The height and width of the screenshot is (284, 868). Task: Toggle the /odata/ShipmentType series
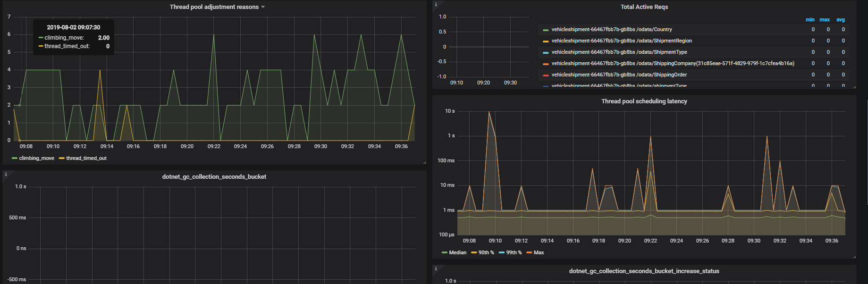click(x=619, y=52)
